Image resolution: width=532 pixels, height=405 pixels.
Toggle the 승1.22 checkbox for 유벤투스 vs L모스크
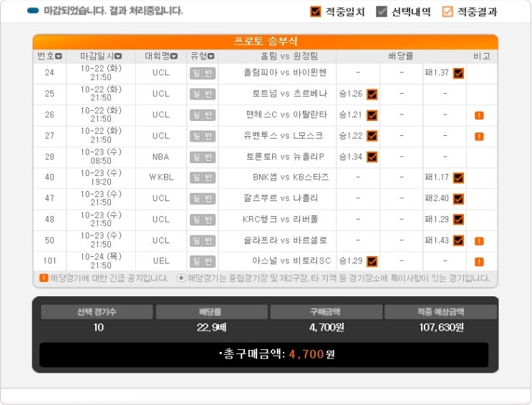click(x=372, y=136)
